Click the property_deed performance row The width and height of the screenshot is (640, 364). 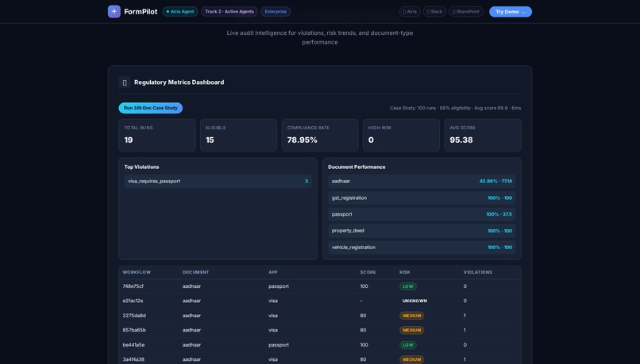422,231
